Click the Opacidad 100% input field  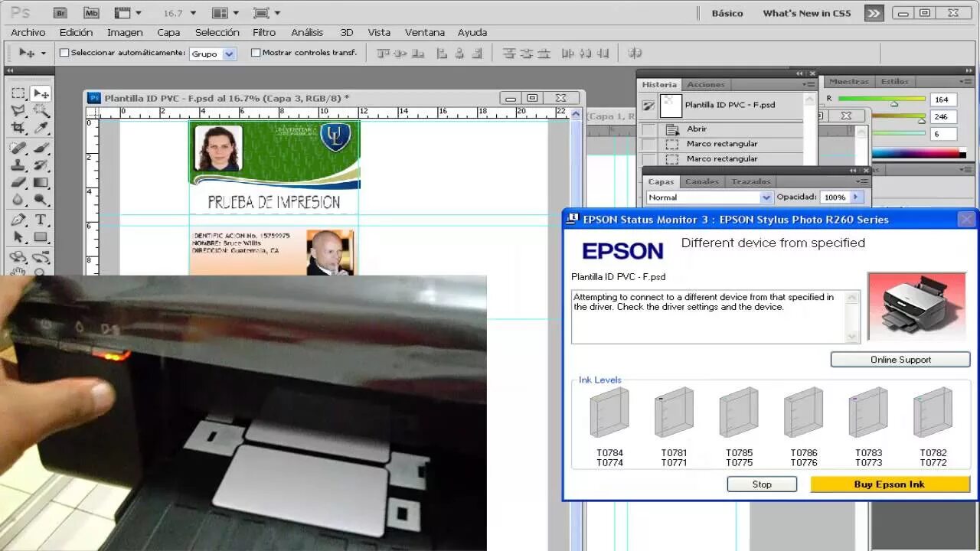(835, 197)
